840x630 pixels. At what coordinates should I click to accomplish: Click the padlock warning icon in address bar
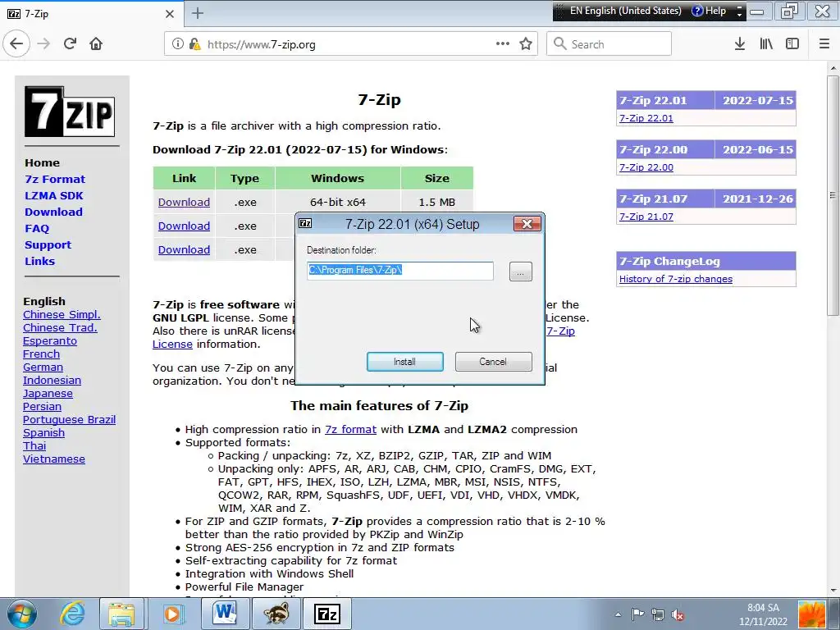pos(194,44)
